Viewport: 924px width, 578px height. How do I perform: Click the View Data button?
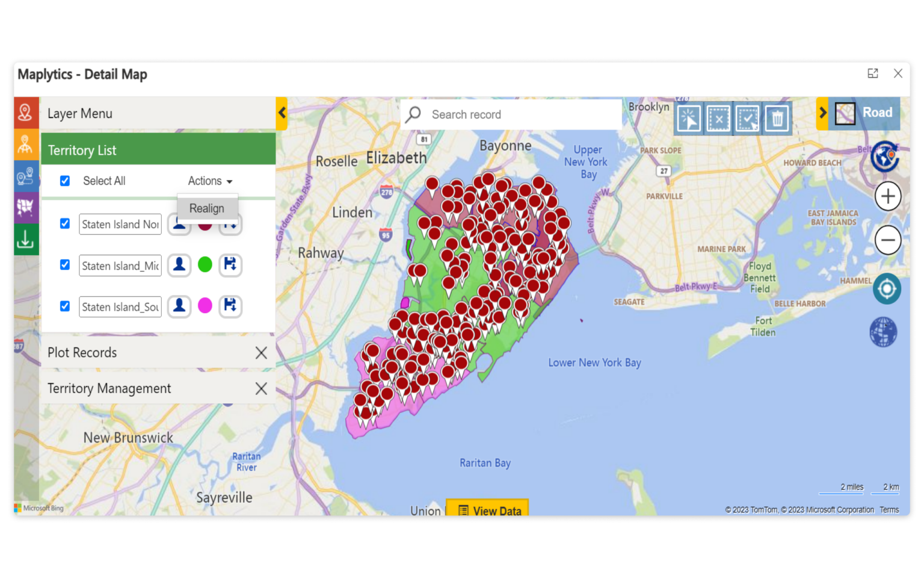tap(487, 509)
